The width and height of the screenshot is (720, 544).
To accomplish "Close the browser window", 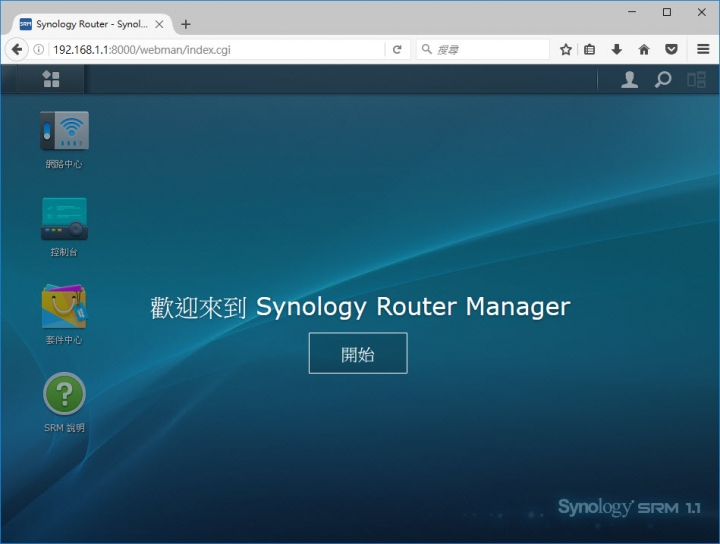I will point(702,12).
